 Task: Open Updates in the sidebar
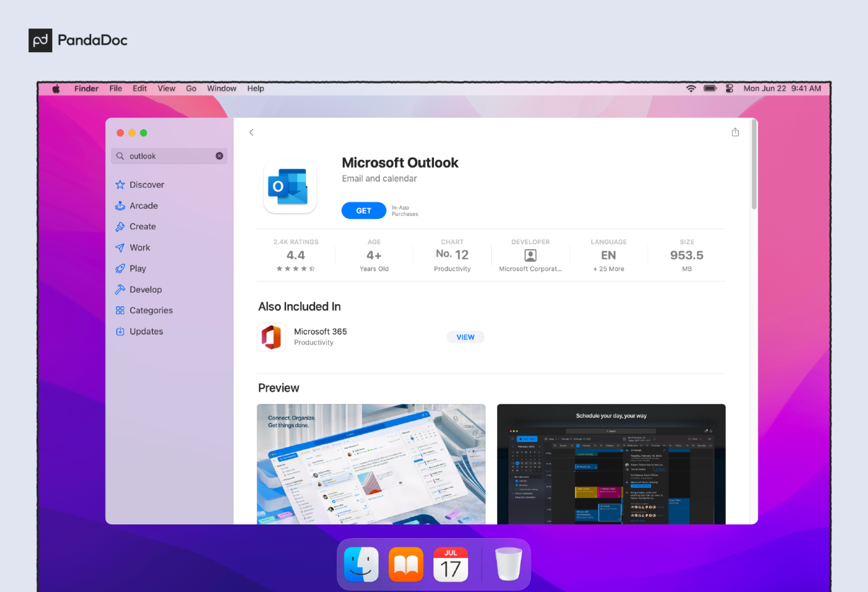tap(139, 332)
